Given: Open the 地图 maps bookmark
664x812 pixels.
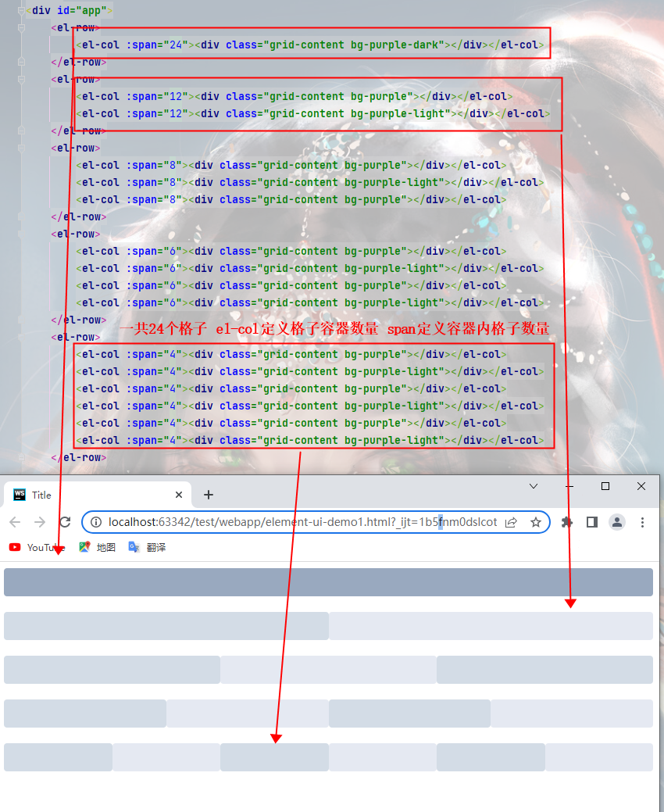Looking at the screenshot, I should tap(98, 547).
